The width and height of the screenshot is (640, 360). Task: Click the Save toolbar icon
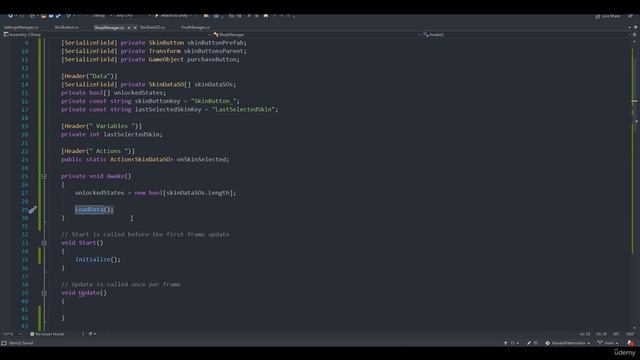pos(51,16)
